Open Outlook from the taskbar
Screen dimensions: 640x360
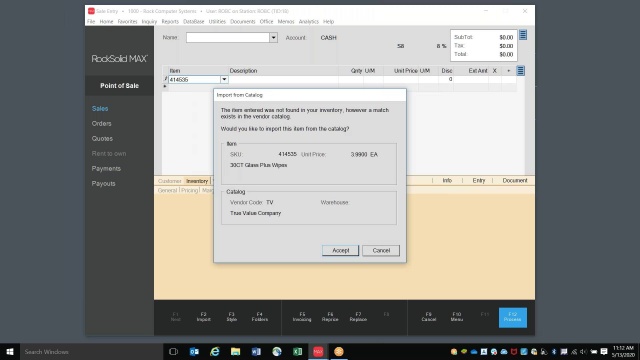point(194,351)
